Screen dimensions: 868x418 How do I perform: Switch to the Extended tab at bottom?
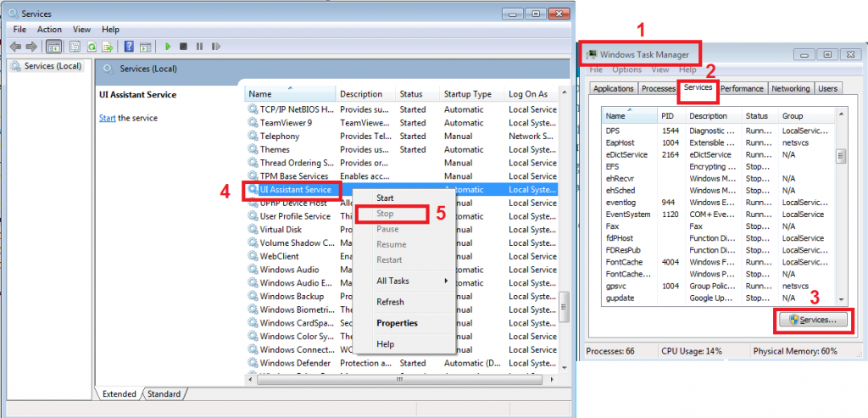click(119, 394)
